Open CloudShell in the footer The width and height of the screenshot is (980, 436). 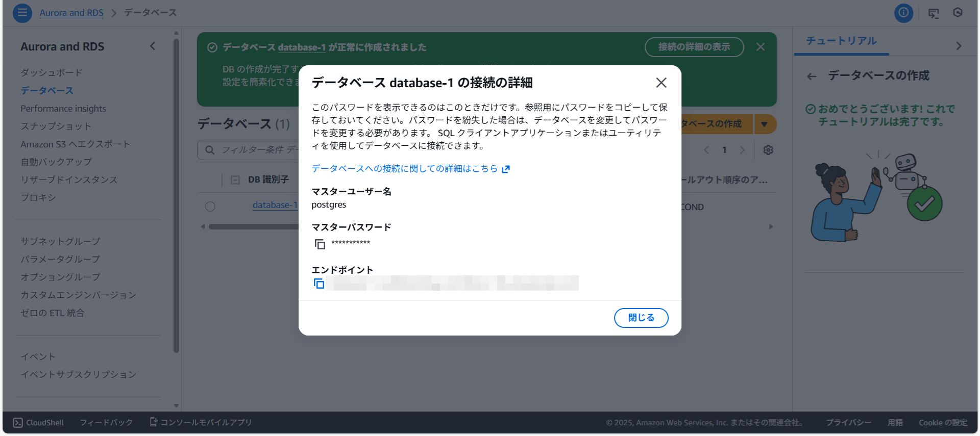39,423
